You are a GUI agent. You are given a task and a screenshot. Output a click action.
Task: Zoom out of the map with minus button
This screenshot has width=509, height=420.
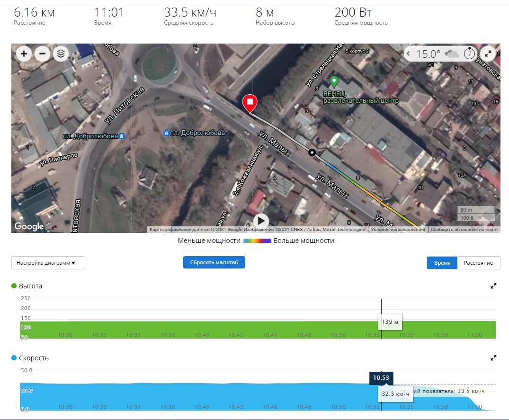click(42, 54)
